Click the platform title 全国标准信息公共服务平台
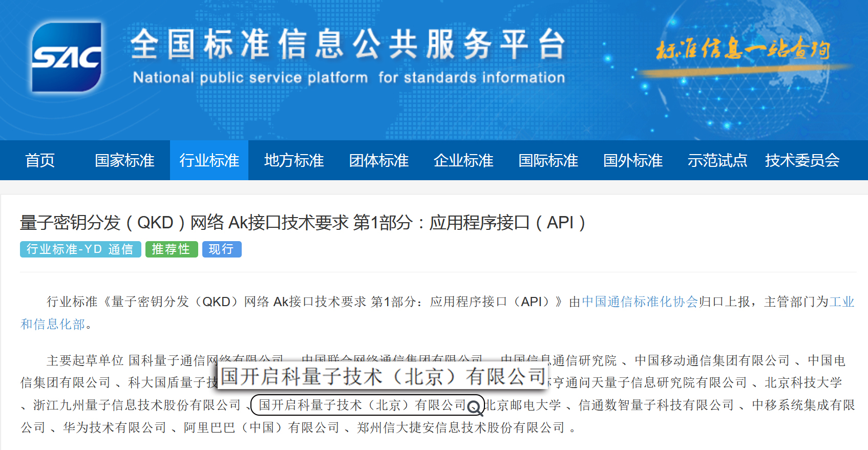 click(348, 44)
